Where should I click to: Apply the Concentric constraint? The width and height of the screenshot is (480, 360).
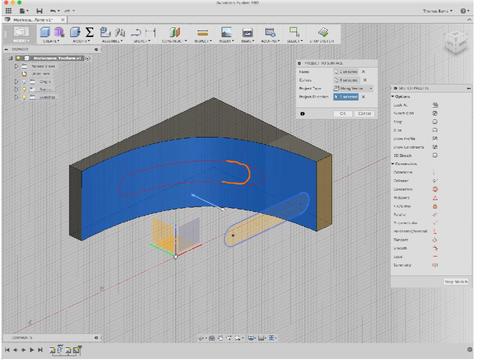[x=435, y=189]
